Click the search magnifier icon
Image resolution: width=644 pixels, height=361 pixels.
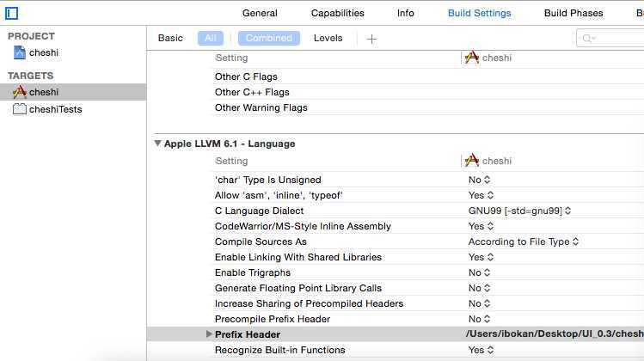pyautogui.click(x=588, y=38)
